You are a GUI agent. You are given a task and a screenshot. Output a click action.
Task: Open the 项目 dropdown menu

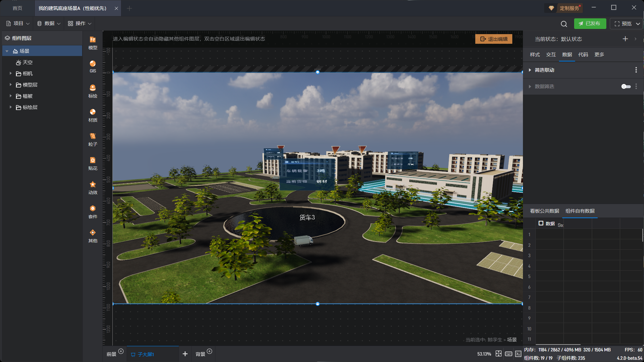point(18,23)
